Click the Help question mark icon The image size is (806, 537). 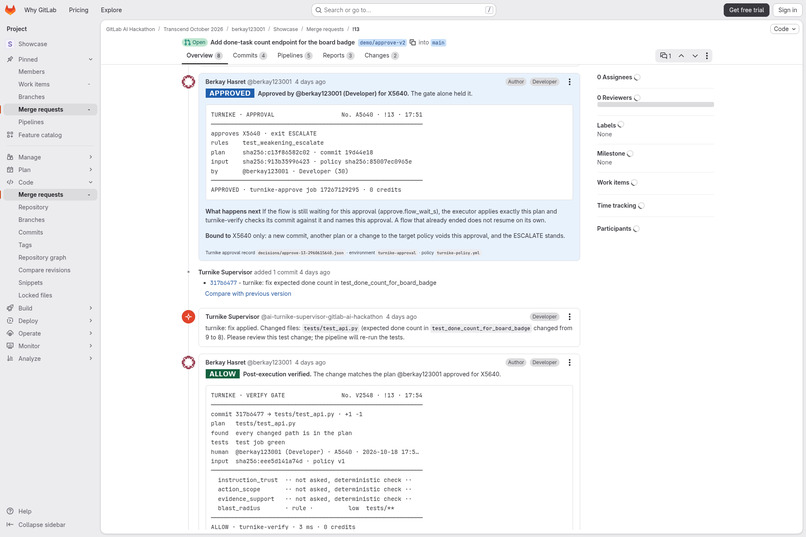pos(10,511)
